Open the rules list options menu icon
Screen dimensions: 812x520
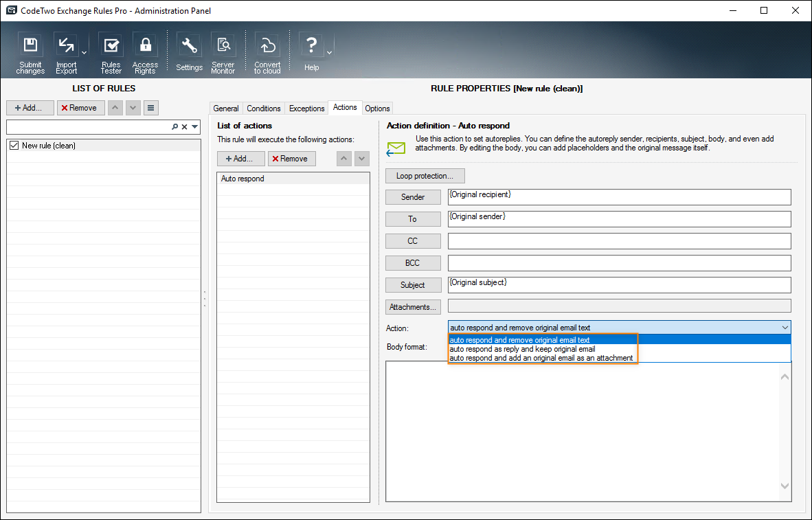click(x=150, y=108)
